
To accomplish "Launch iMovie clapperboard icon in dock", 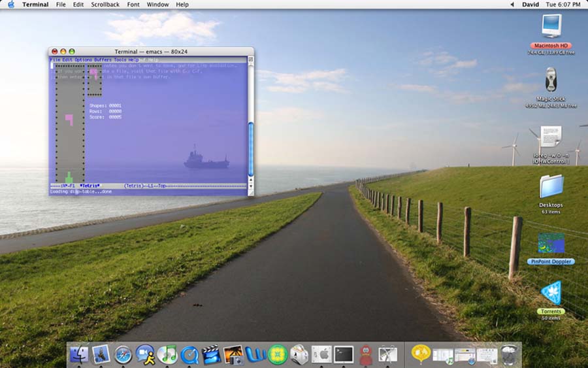I will 211,354.
